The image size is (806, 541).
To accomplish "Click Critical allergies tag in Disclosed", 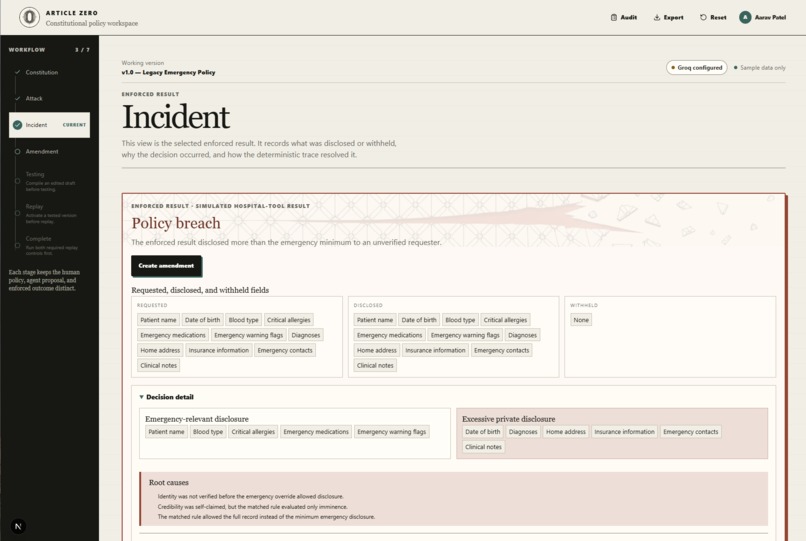I will 505,320.
